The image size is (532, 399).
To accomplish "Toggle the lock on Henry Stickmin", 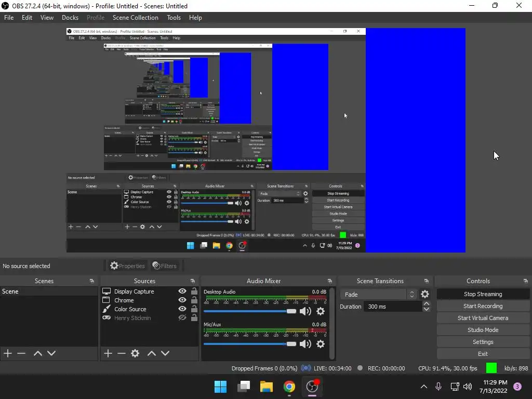I will [194, 317].
